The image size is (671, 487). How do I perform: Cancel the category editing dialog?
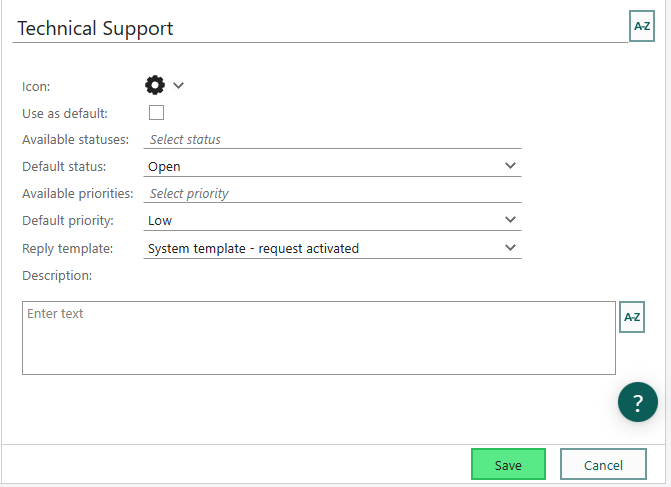pyautogui.click(x=603, y=464)
